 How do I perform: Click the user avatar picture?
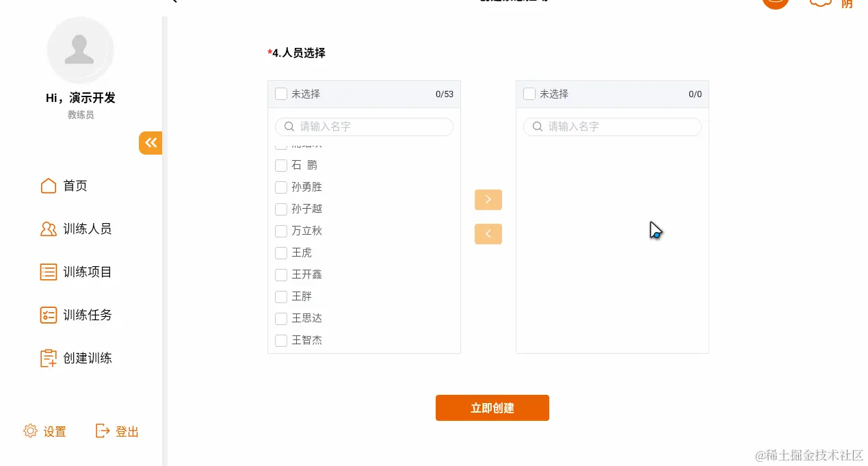80,51
